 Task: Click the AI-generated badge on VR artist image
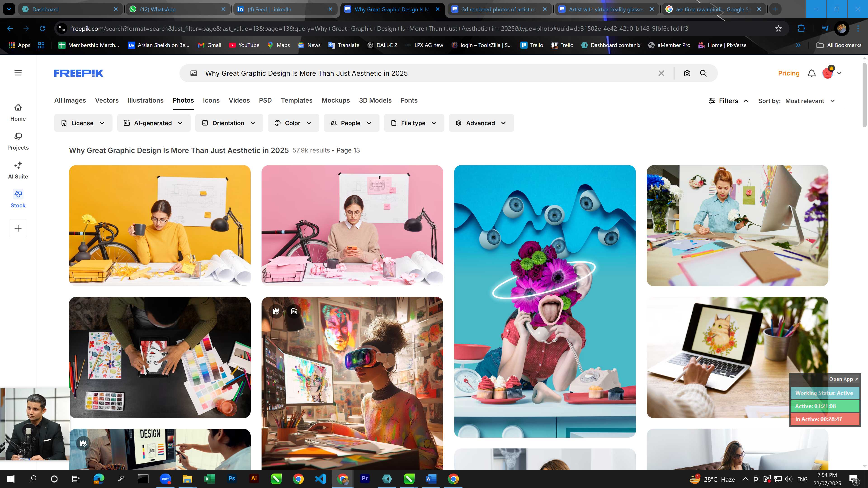click(x=294, y=311)
